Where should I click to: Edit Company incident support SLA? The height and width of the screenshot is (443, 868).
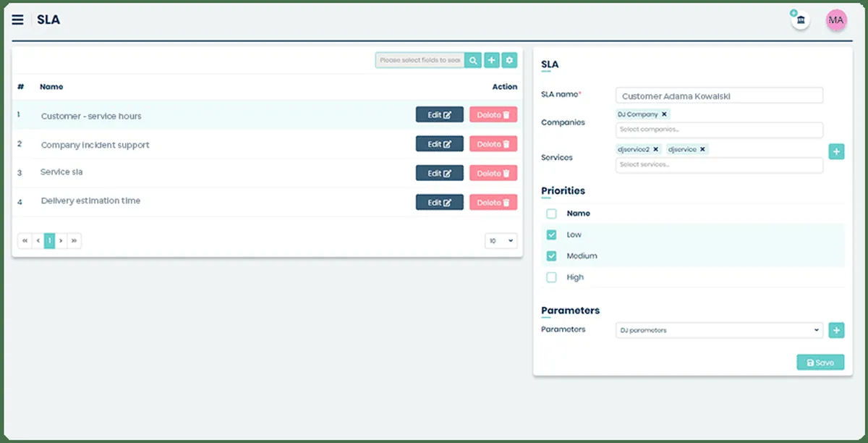click(439, 144)
